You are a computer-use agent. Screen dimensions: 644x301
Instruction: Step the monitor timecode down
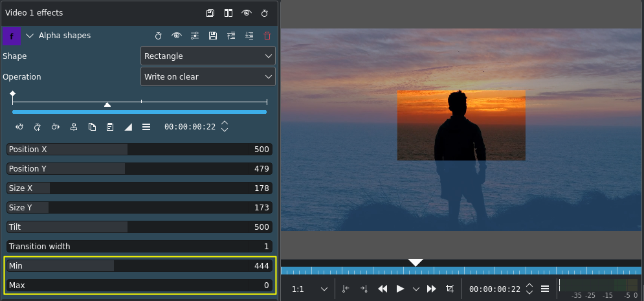point(529,293)
